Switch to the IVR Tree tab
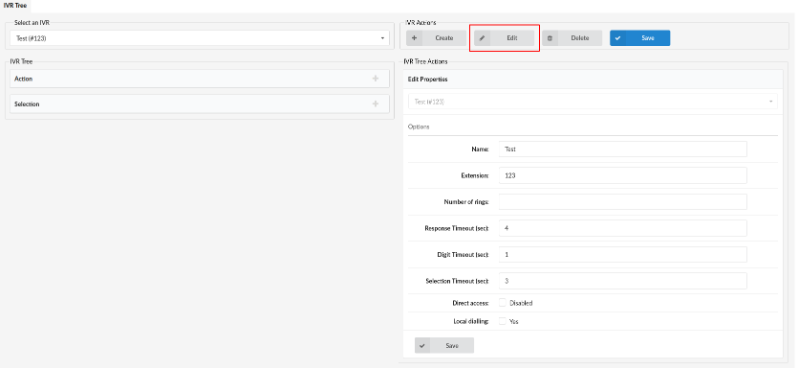The height and width of the screenshot is (368, 797). coord(15,6)
